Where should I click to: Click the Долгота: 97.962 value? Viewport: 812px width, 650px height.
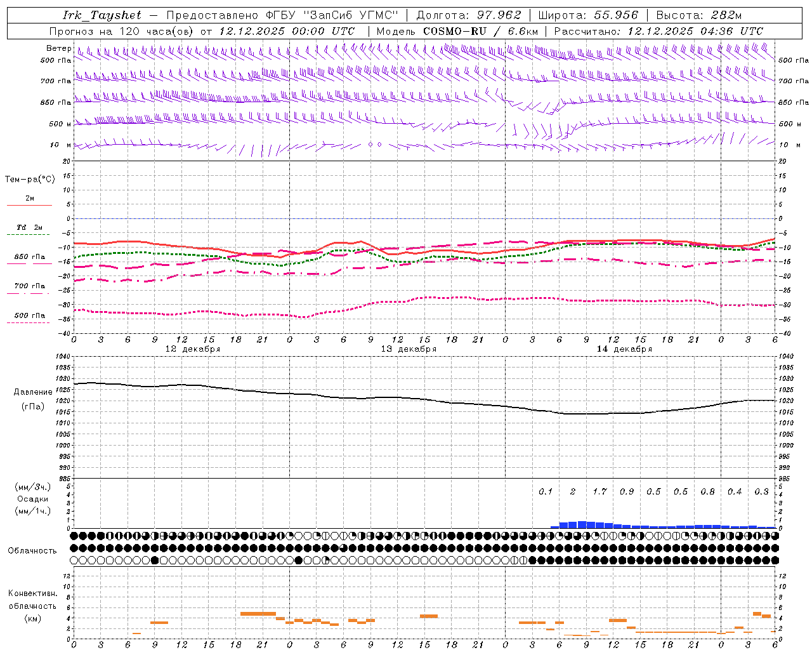469,15
